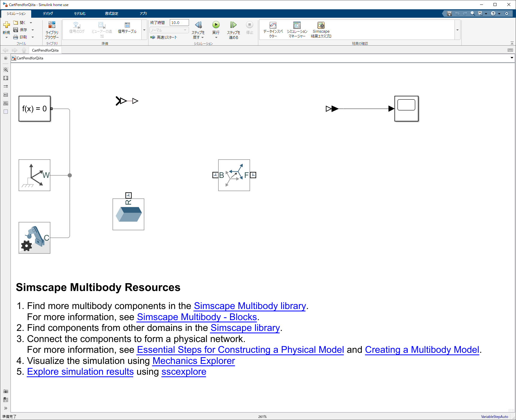Open the データインスペクター (Data Inspector)
516x420 pixels.
tap(273, 29)
